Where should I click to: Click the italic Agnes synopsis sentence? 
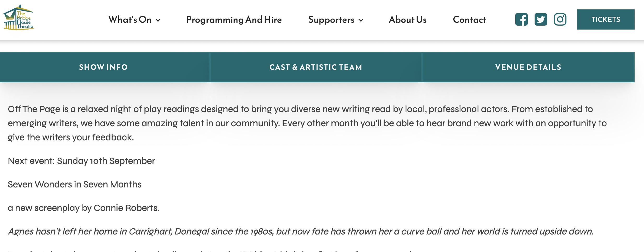pos(300,231)
